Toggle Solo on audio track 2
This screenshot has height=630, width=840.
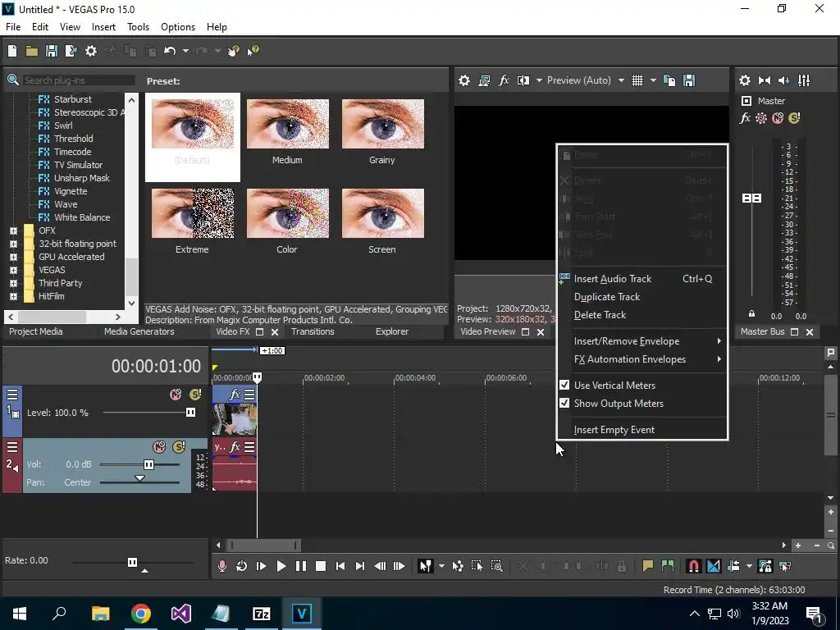(179, 447)
